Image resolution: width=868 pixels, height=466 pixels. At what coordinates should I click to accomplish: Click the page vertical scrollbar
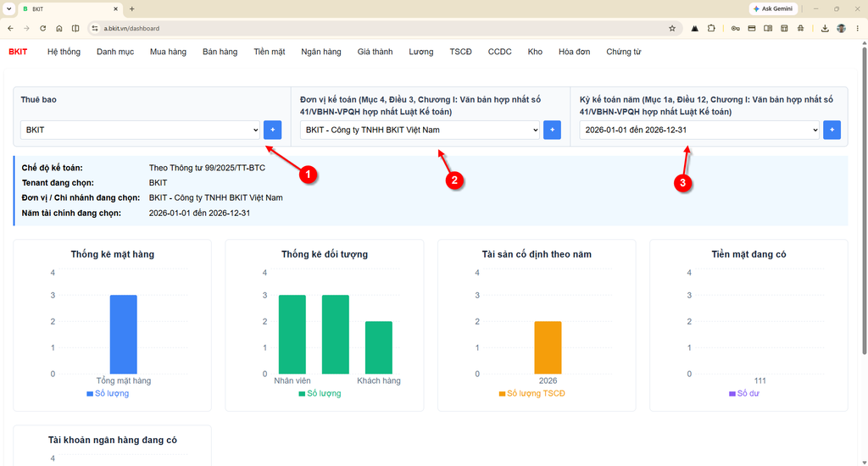864,199
